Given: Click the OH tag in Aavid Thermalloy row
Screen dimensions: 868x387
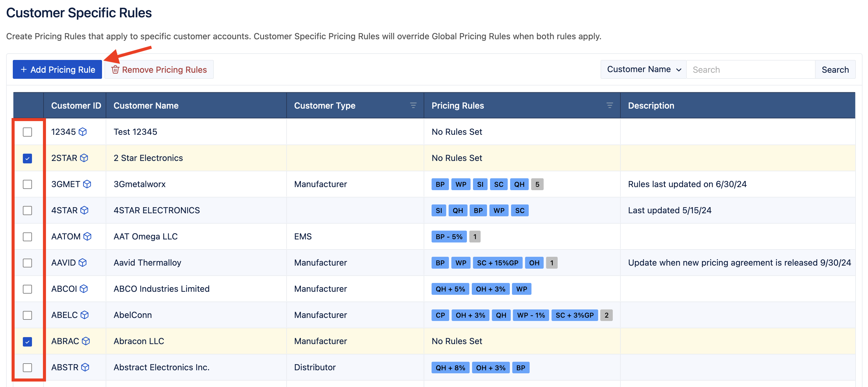Looking at the screenshot, I should coord(534,263).
